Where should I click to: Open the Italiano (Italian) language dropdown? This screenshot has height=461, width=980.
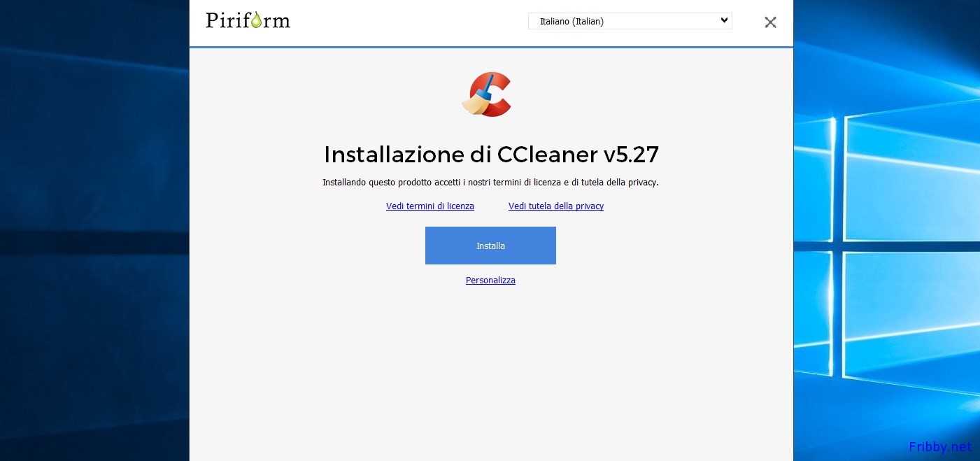(630, 21)
